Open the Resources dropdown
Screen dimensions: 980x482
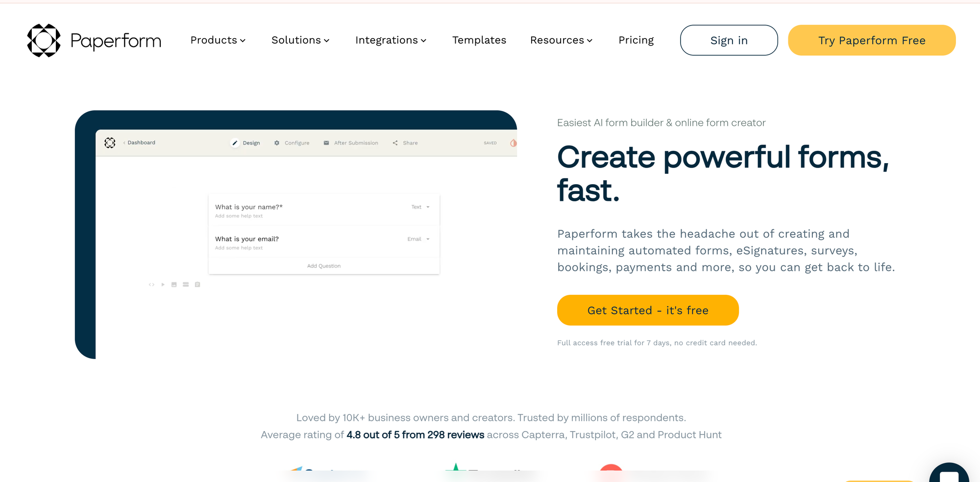tap(561, 40)
